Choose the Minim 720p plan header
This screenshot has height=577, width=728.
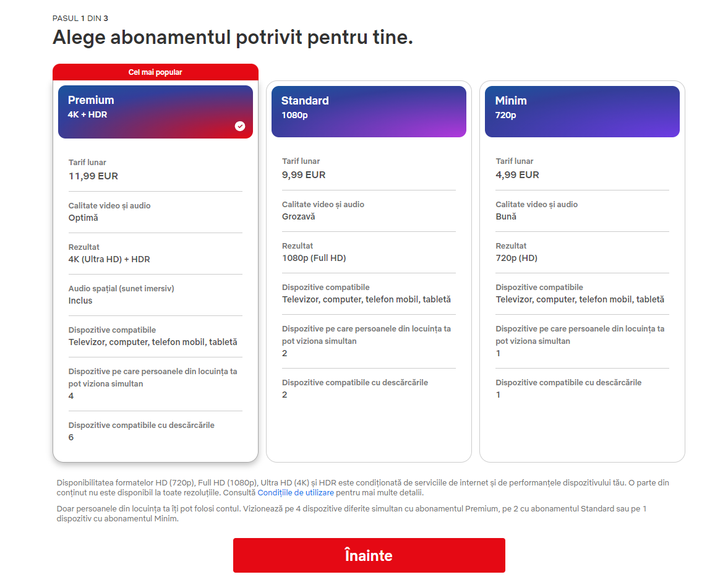click(x=582, y=111)
